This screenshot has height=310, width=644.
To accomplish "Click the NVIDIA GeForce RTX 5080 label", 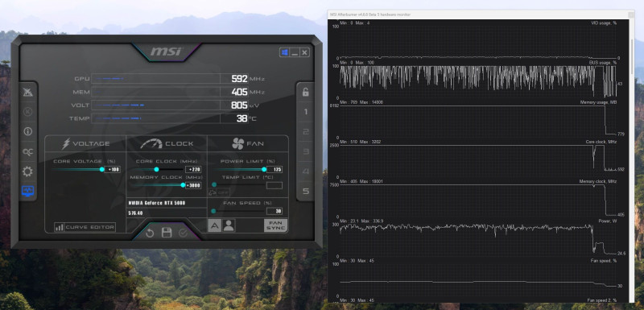I will 156,203.
